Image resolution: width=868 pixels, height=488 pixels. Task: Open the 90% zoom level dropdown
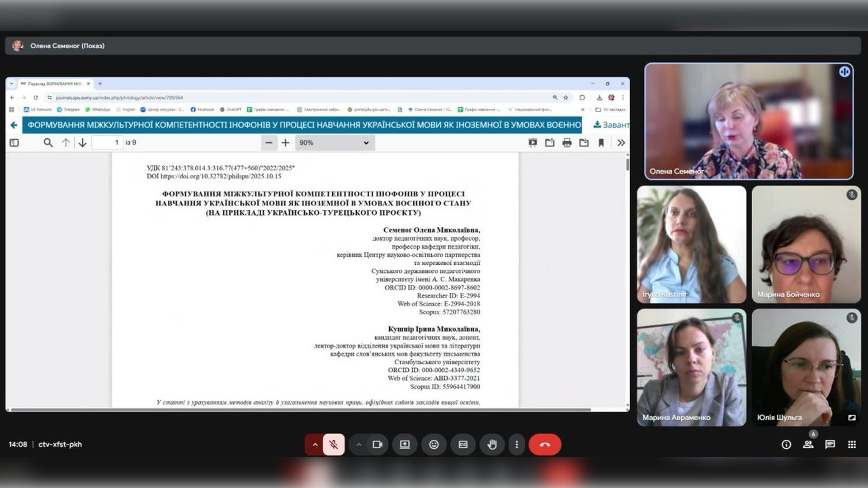335,143
